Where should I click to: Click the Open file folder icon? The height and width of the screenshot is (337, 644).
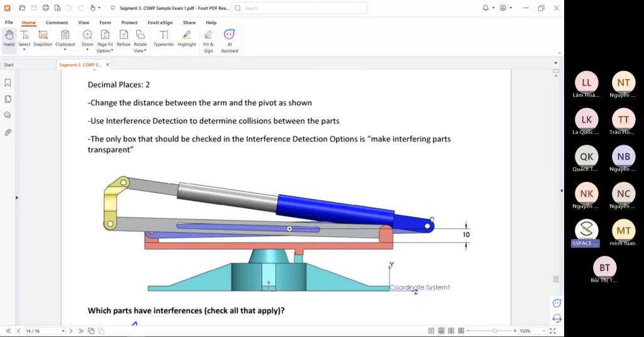pos(22,8)
